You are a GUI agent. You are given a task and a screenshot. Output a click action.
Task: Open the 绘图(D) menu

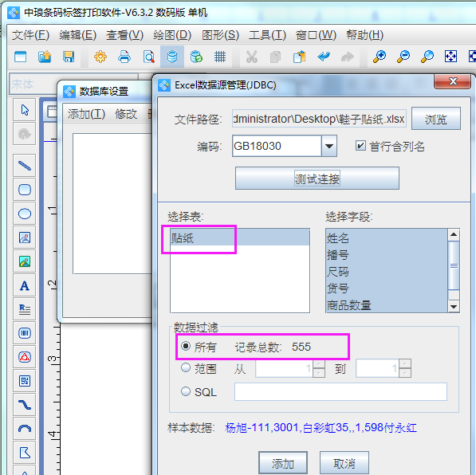(172, 35)
